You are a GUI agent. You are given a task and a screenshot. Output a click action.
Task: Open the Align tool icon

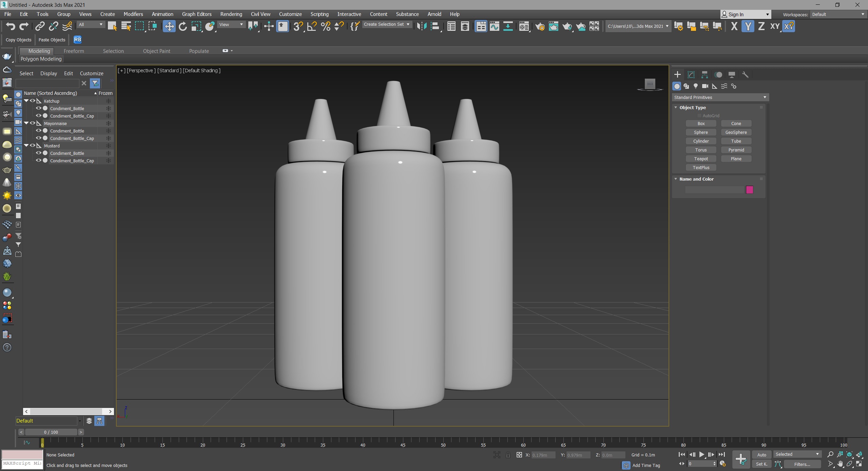(435, 26)
